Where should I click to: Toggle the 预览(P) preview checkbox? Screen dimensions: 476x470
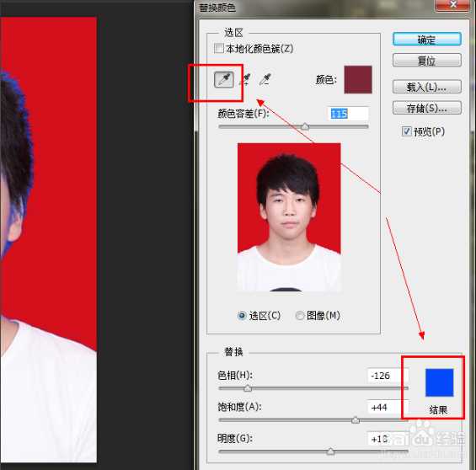tap(406, 131)
